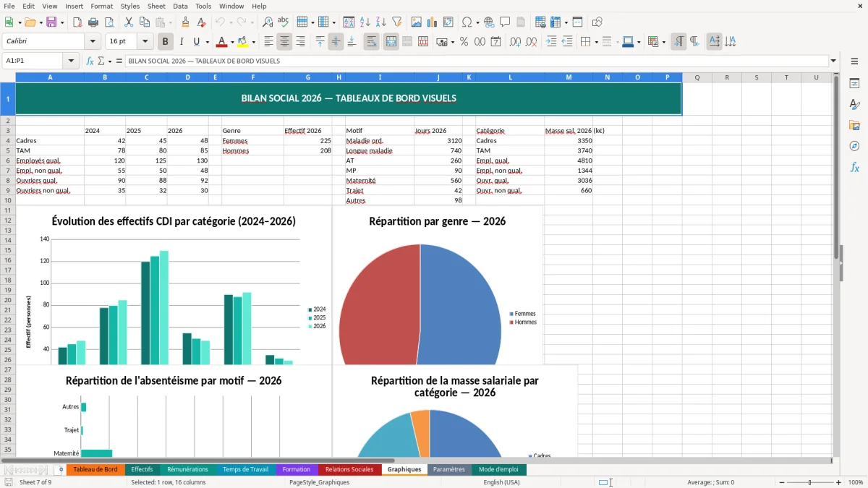Click the vertical scrollbar
868x488 pixels.
836,264
